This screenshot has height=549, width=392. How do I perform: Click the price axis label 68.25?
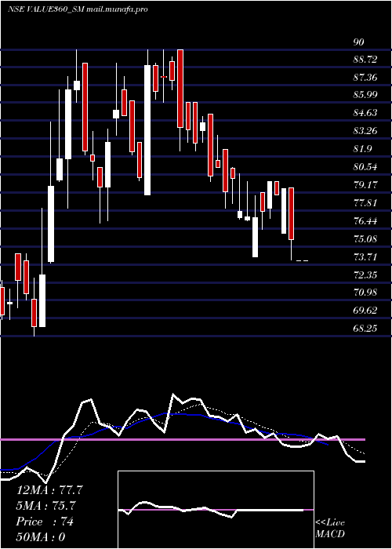(x=365, y=329)
